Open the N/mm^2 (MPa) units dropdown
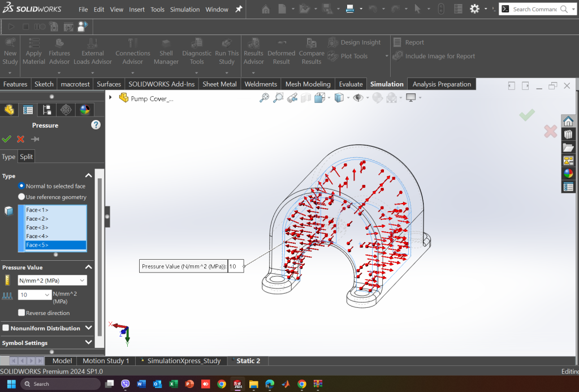579x392 pixels. tap(52, 281)
